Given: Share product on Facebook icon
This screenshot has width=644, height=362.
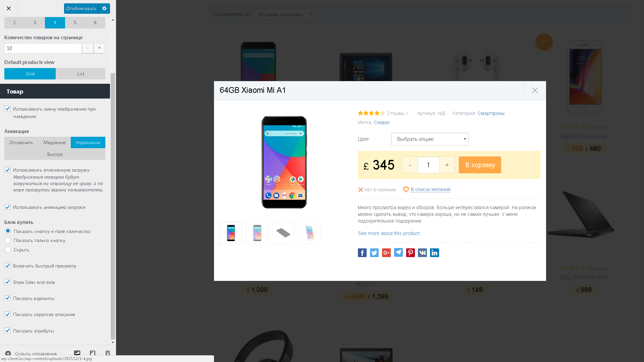Looking at the screenshot, I should click(362, 253).
